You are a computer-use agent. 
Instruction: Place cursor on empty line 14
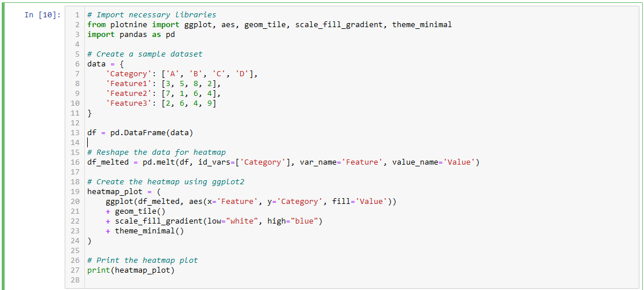pos(362,143)
